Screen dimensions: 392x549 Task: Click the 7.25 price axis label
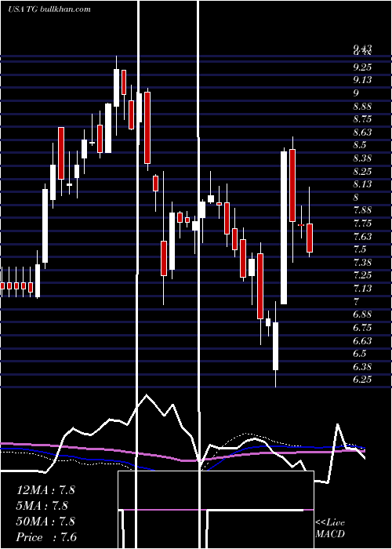[x=362, y=275]
